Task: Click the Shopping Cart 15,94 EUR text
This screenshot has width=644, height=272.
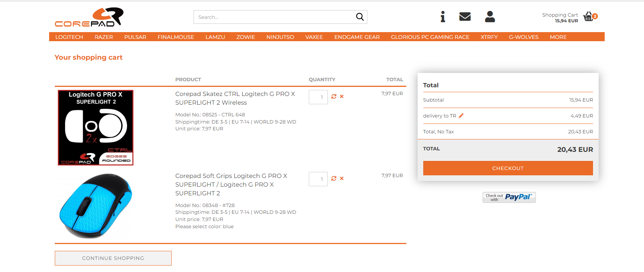Action: [560, 18]
